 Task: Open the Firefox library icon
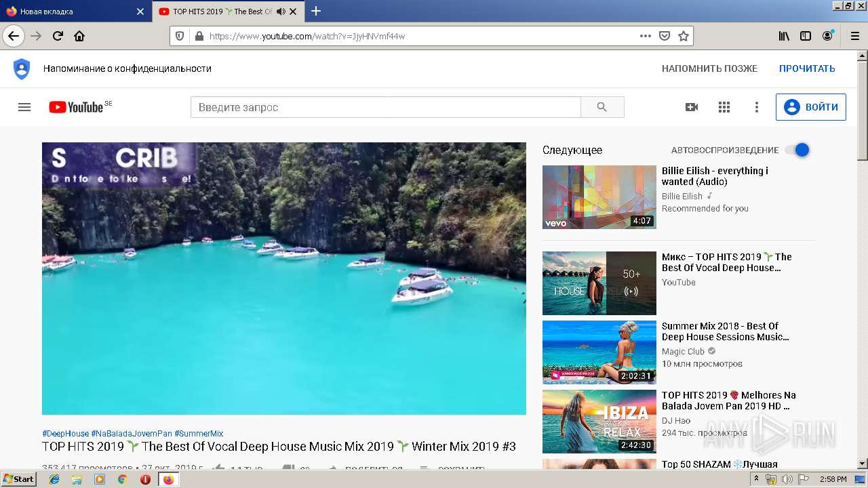click(784, 36)
